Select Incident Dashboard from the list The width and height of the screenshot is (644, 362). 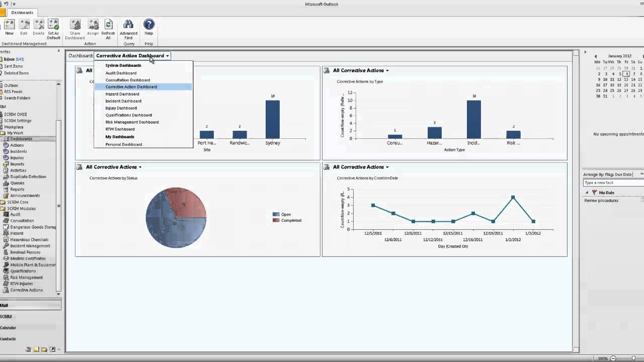coord(123,101)
